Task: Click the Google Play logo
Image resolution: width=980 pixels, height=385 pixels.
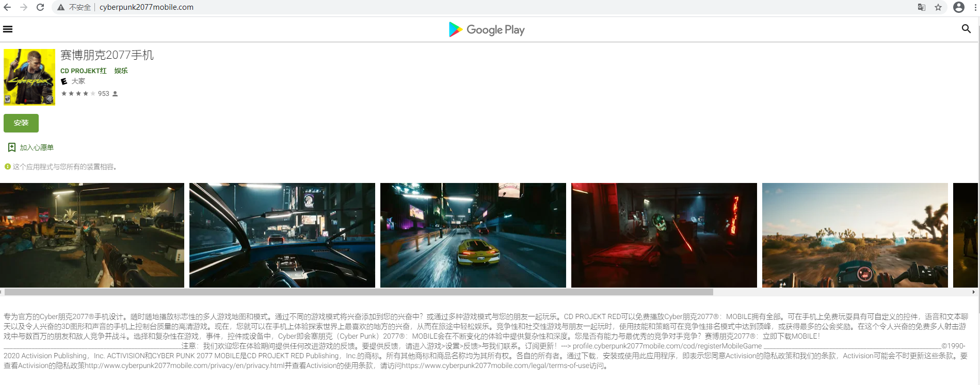Action: pos(487,29)
